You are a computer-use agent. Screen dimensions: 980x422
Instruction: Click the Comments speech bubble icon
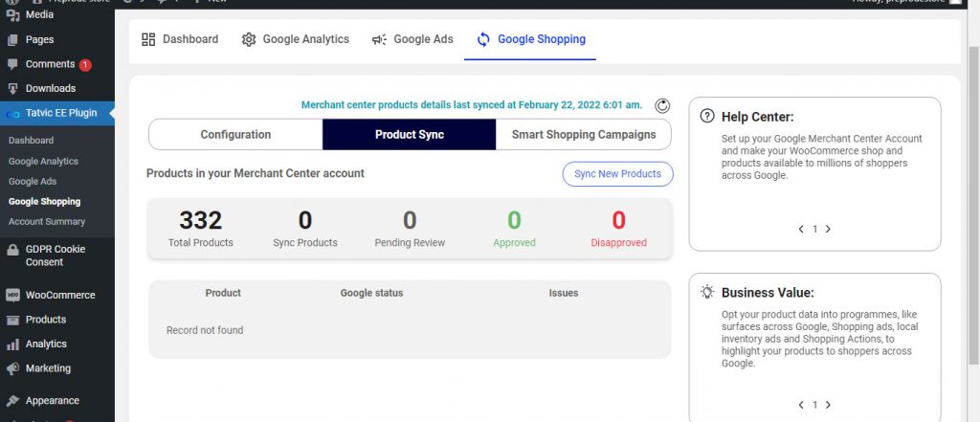[x=12, y=64]
